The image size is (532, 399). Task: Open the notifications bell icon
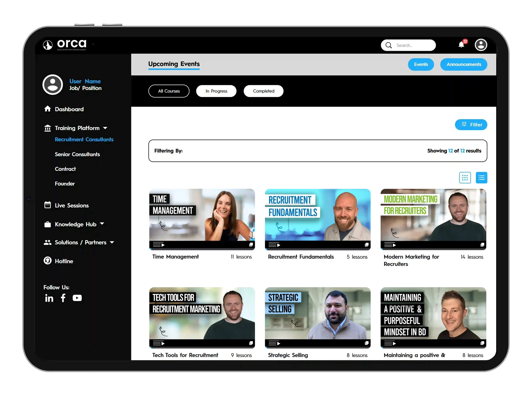click(x=461, y=45)
